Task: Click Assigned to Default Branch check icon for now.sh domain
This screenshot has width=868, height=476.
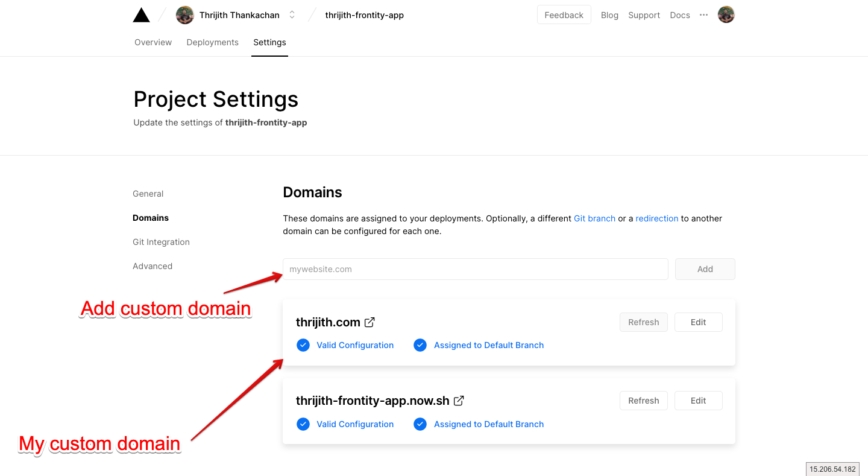Action: [x=420, y=424]
